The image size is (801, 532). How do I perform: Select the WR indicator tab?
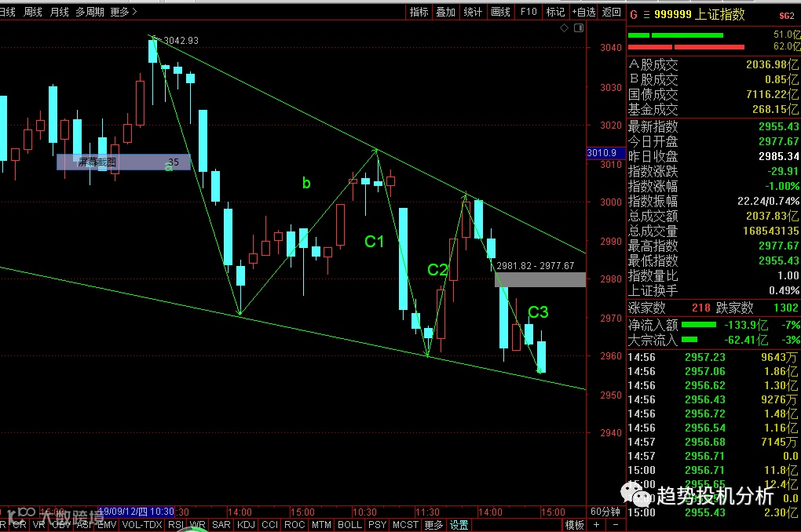click(197, 525)
